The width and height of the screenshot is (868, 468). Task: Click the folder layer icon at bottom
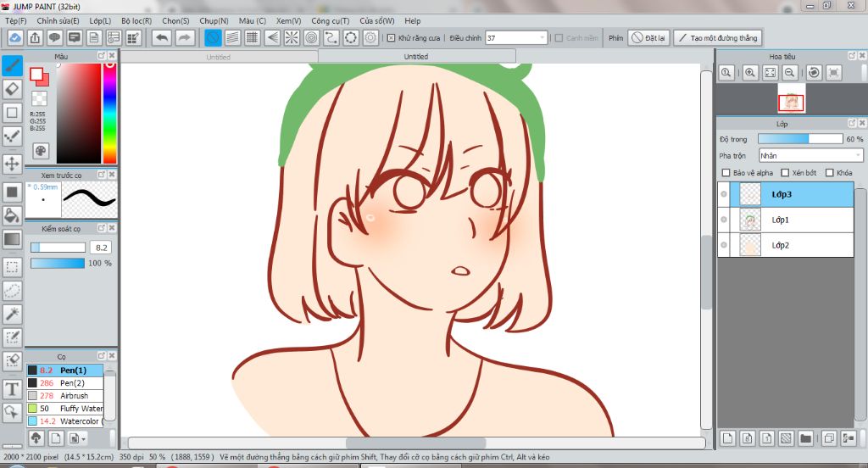point(805,438)
